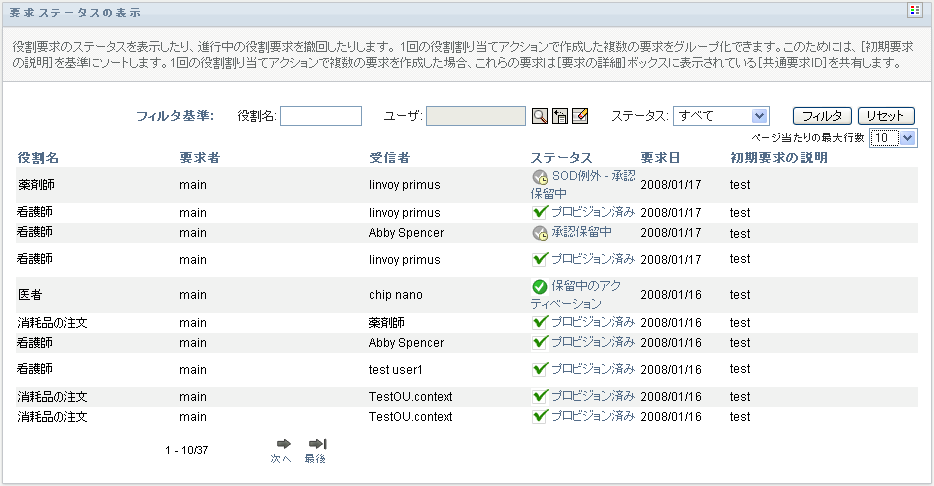
Task: Click the 次へ page link
Action: [281, 459]
